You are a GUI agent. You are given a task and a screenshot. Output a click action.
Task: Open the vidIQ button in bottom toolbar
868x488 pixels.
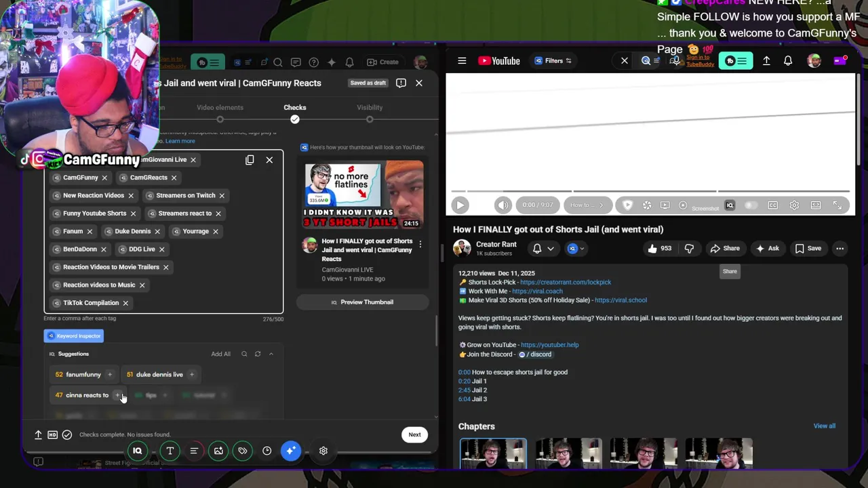[x=137, y=451]
